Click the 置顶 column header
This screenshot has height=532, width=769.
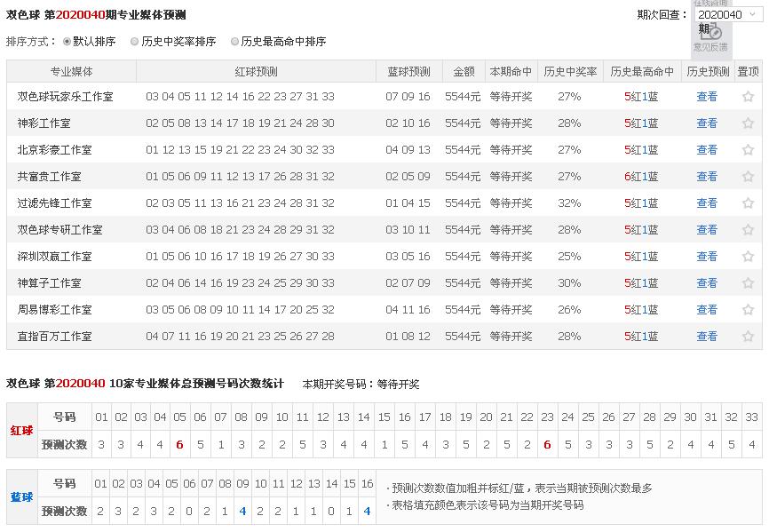748,72
